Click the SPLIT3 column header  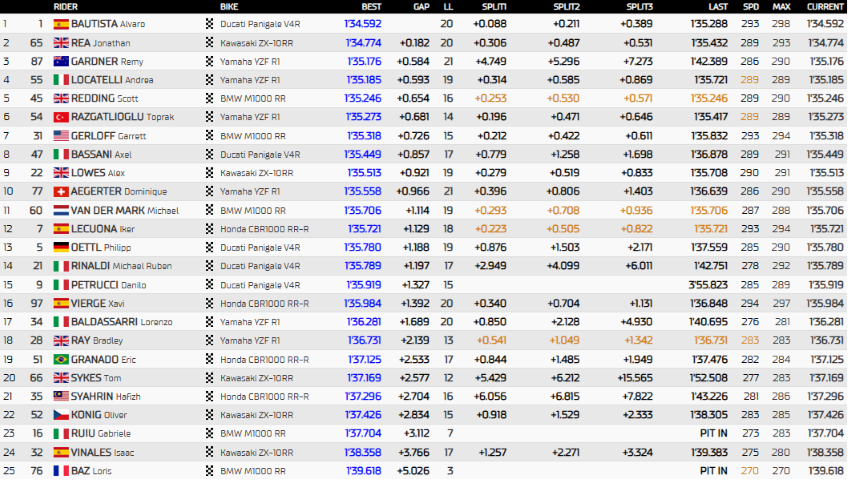(639, 6)
